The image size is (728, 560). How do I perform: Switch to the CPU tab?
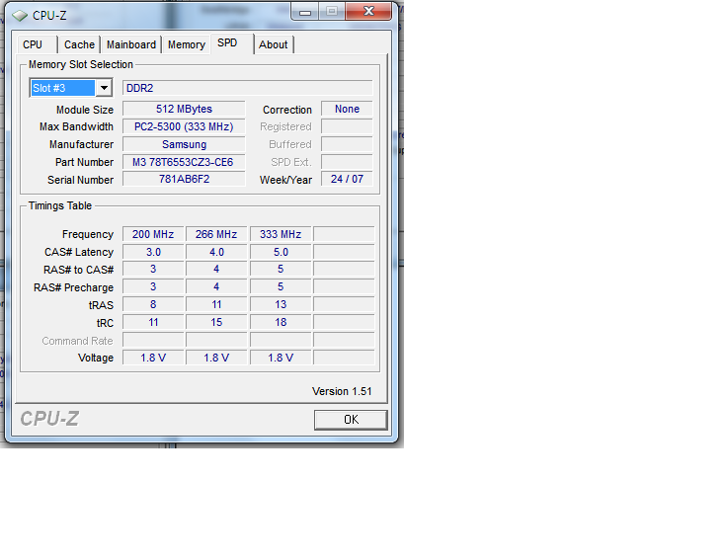(x=33, y=44)
